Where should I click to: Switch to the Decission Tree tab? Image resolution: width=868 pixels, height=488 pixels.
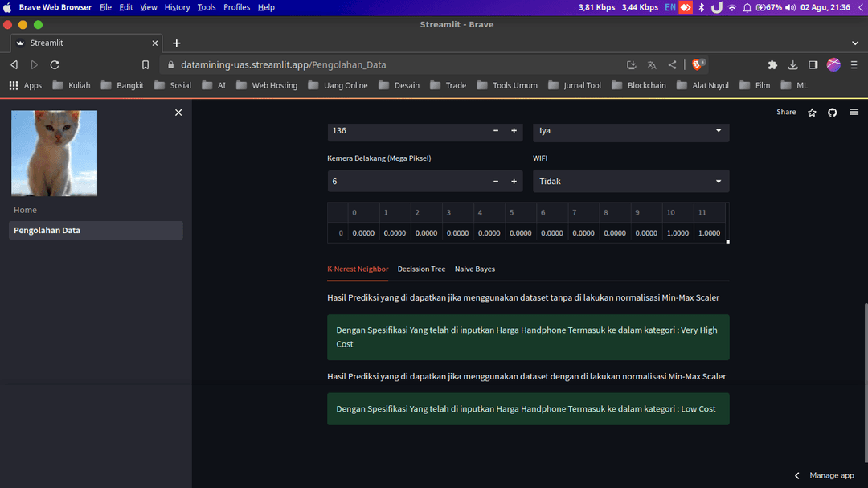pos(421,269)
